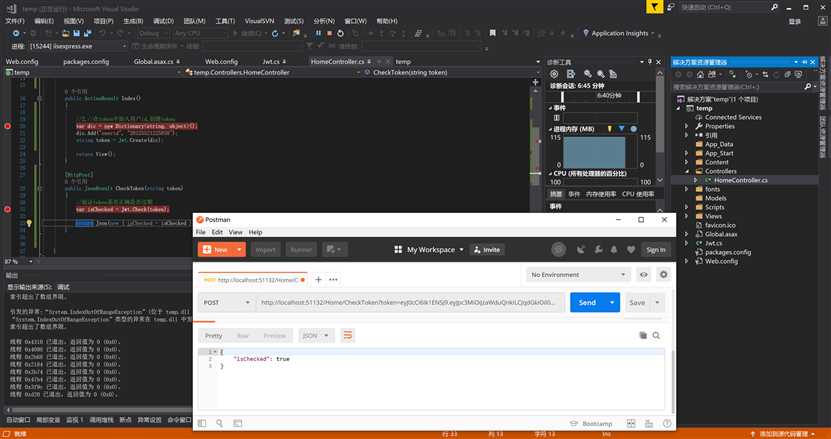Click the Import button in Postman
This screenshot has height=439, width=831.
pyautogui.click(x=266, y=249)
